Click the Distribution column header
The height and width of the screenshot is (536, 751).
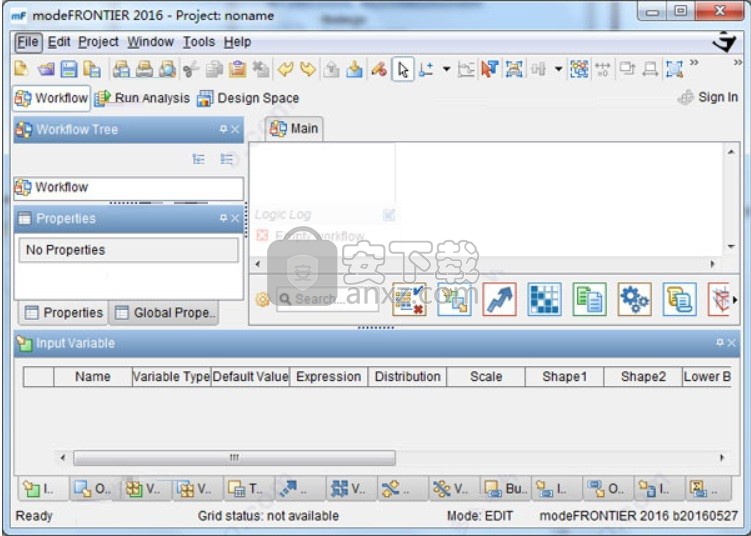pos(408,376)
